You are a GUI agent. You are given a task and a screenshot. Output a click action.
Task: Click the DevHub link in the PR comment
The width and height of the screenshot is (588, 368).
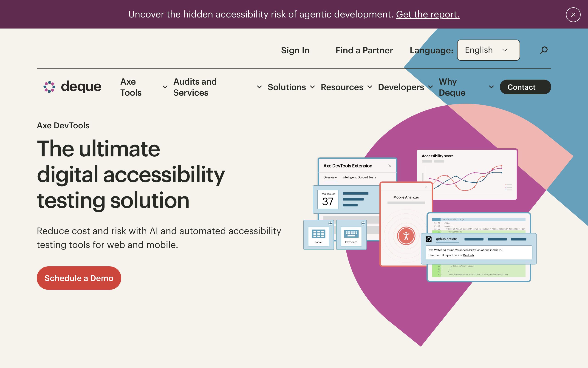pyautogui.click(x=468, y=255)
